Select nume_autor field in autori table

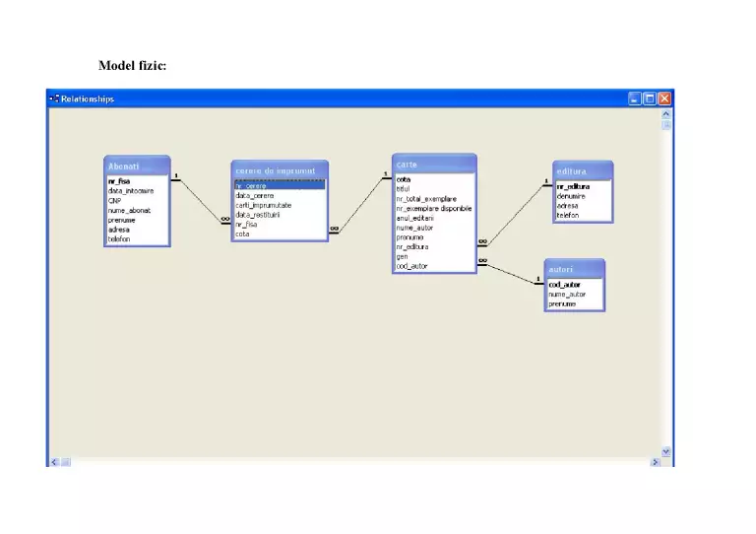(x=575, y=295)
